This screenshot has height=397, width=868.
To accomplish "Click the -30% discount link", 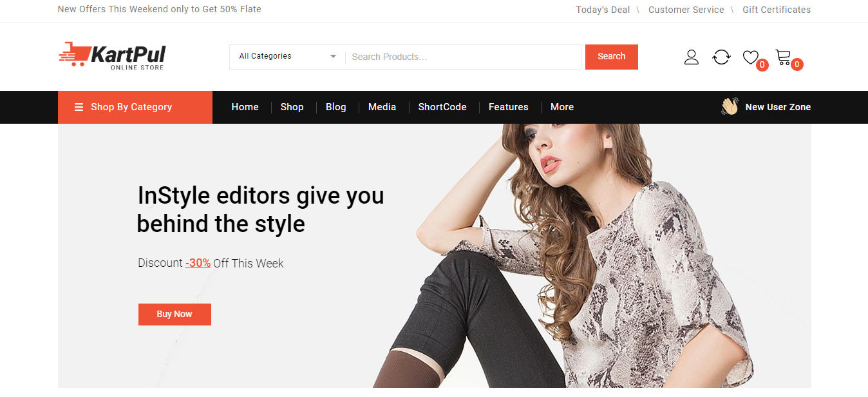I will pos(197,263).
